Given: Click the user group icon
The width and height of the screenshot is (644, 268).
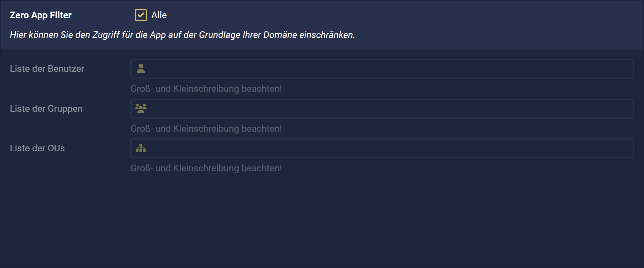Looking at the screenshot, I should tap(141, 108).
